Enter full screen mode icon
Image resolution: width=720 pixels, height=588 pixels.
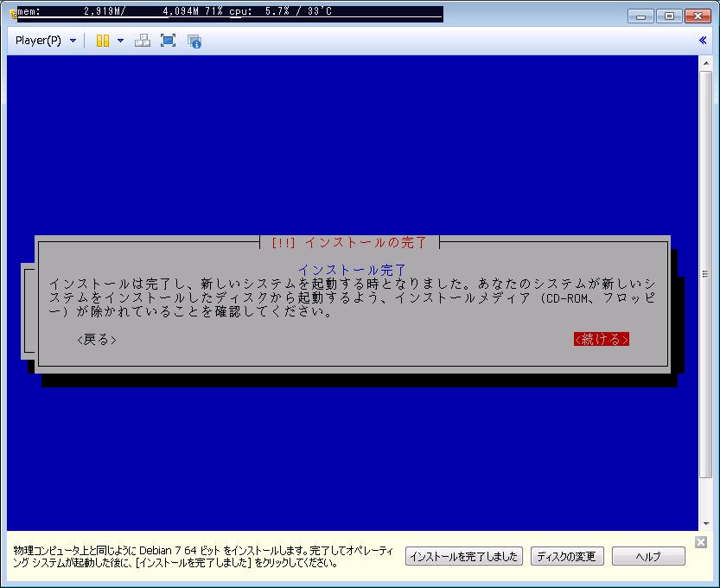[x=168, y=41]
